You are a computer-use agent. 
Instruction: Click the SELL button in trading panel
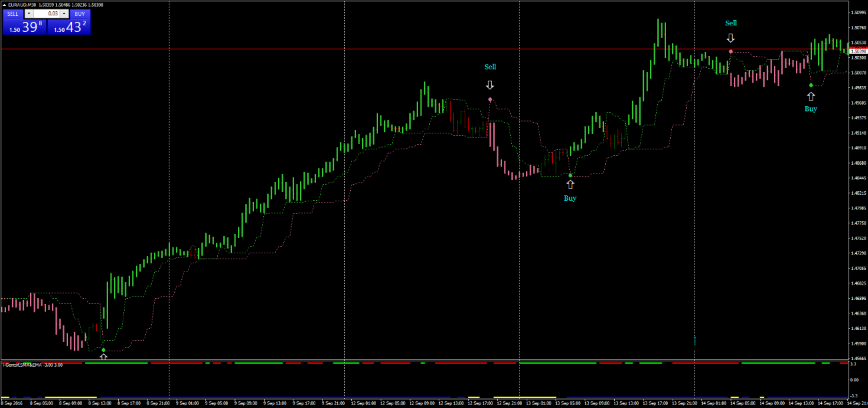[13, 13]
